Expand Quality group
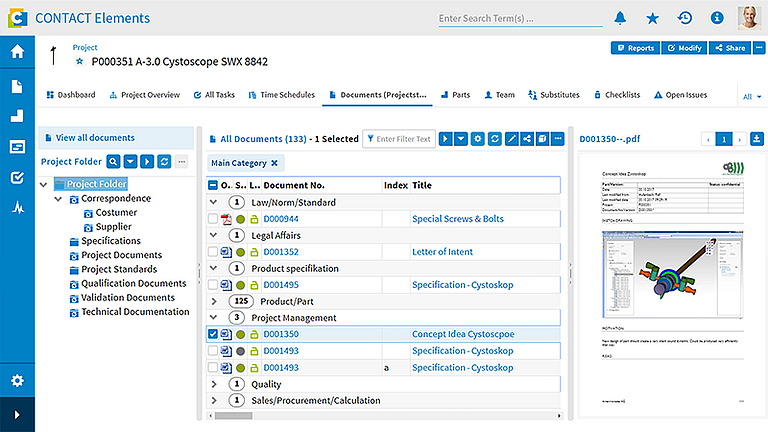Screen dimensions: 768x432 214,384
